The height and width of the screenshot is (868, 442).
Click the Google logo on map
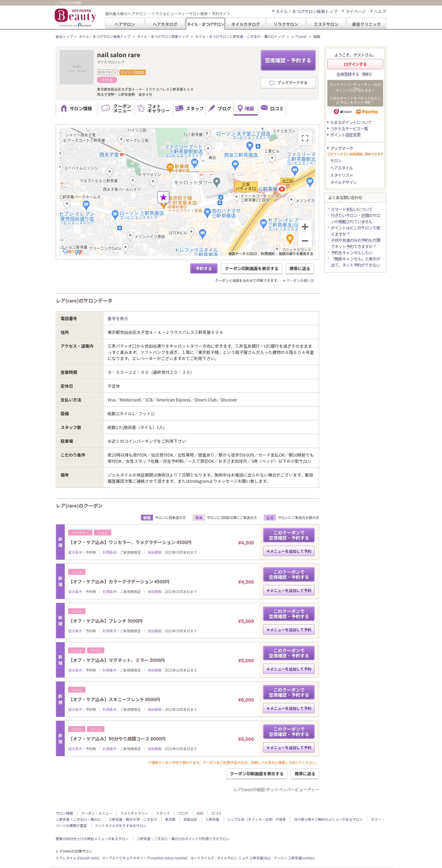(73, 251)
